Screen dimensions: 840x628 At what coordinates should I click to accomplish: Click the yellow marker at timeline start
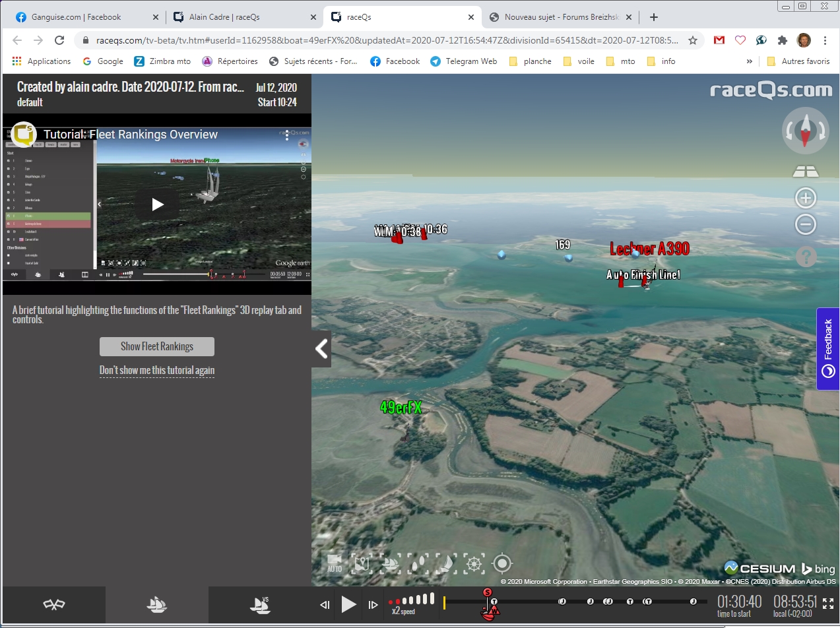click(x=444, y=602)
